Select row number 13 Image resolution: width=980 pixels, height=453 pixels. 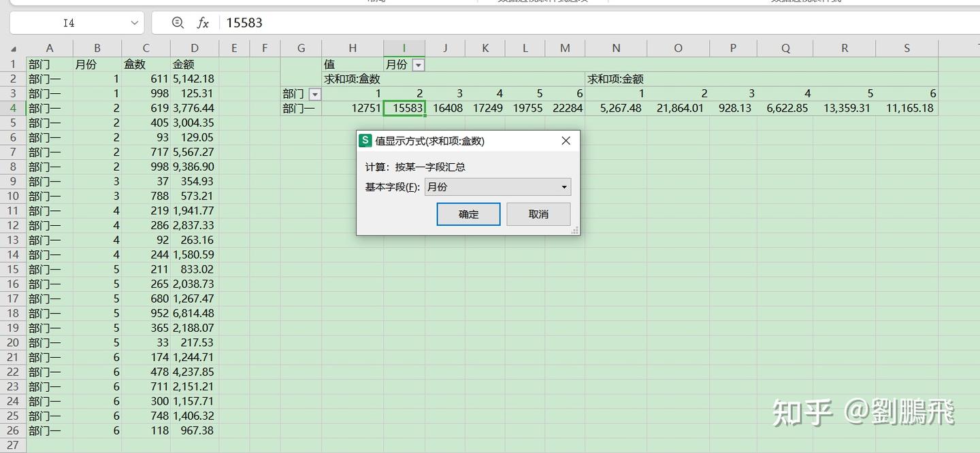coord(13,240)
